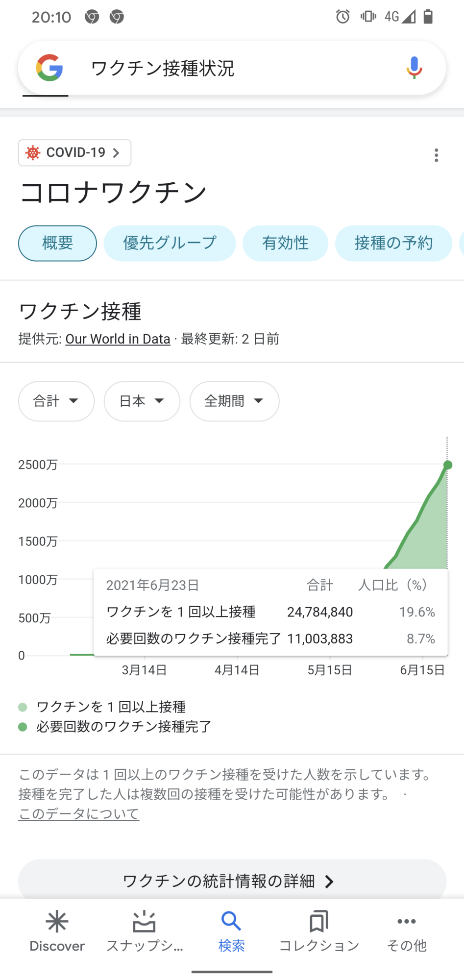
Task: Expand the 合計 dropdown
Action: tap(56, 401)
